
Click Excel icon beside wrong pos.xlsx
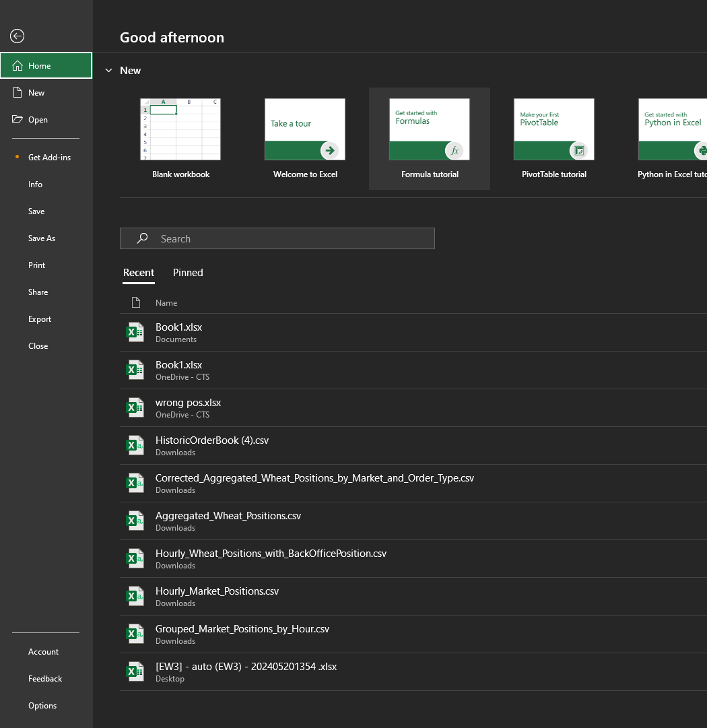click(136, 407)
